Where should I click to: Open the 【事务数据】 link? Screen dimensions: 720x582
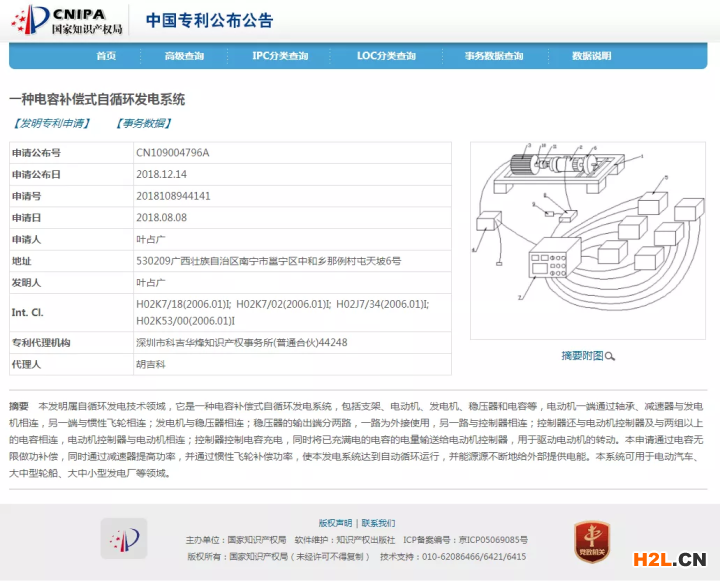[x=142, y=124]
